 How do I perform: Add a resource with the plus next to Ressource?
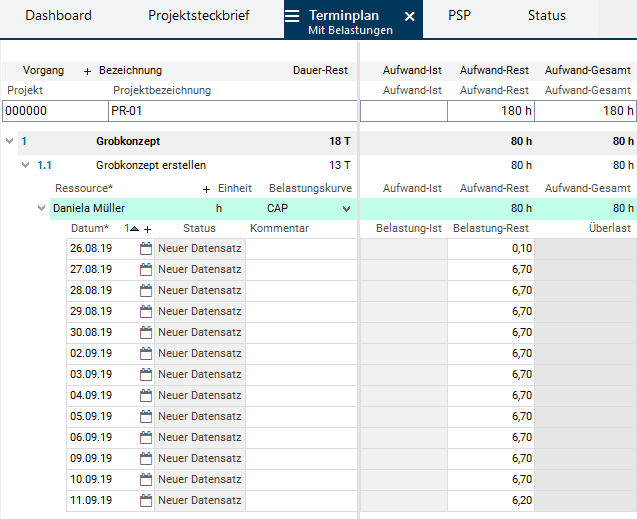206,189
